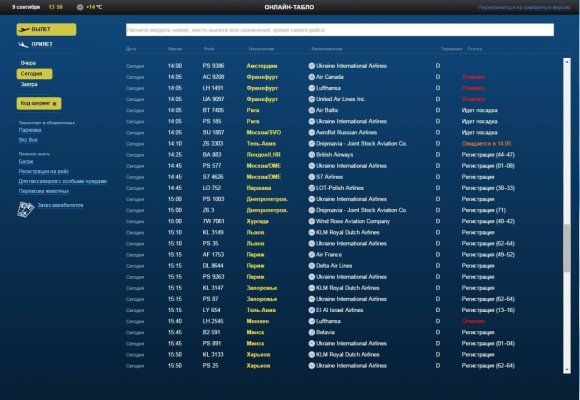The image size is (580, 400).
Task: Click Delta Air Lines logo icon
Action: [311, 266]
